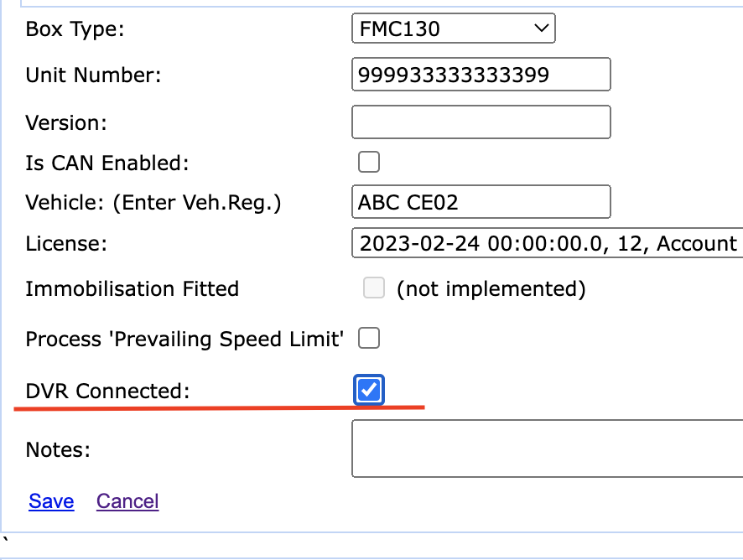Click the 'Box Type:' label
The image size is (743, 560).
[75, 30]
